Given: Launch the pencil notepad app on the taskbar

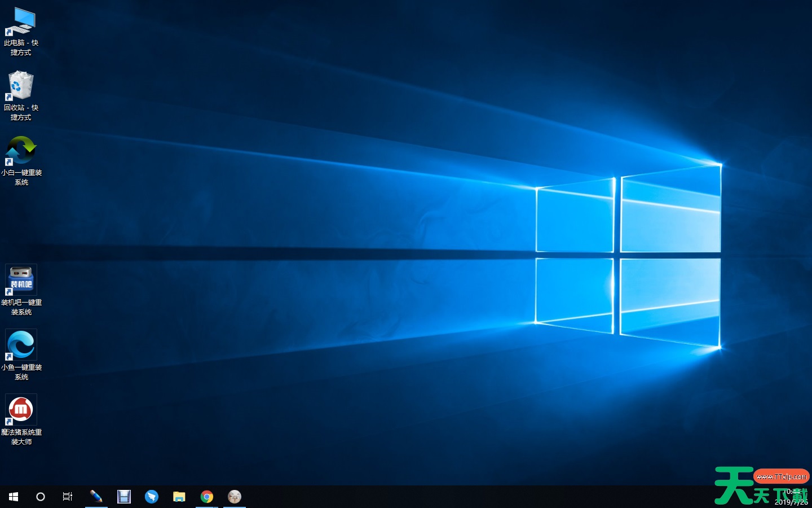Looking at the screenshot, I should coord(96,497).
